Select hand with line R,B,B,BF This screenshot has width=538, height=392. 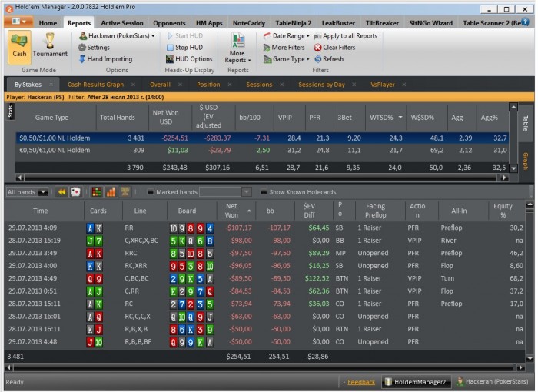(264, 342)
